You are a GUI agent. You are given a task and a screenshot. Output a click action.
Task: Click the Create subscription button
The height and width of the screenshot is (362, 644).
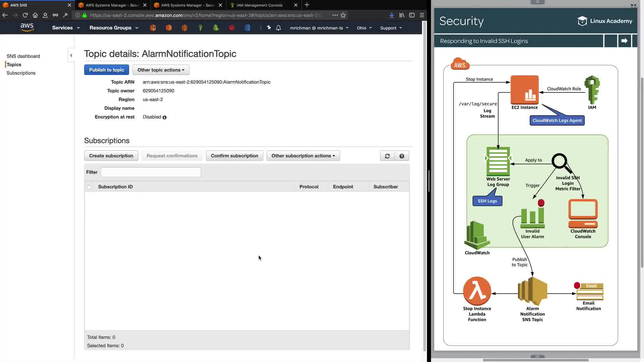pyautogui.click(x=111, y=156)
